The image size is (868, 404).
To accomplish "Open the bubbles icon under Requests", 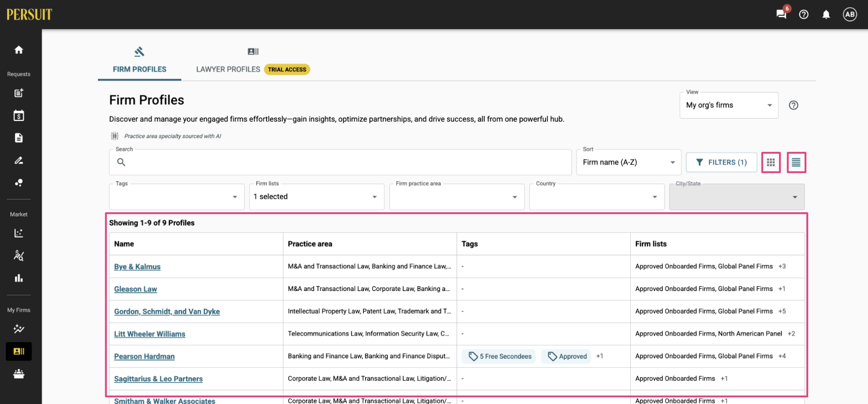I will click(19, 183).
